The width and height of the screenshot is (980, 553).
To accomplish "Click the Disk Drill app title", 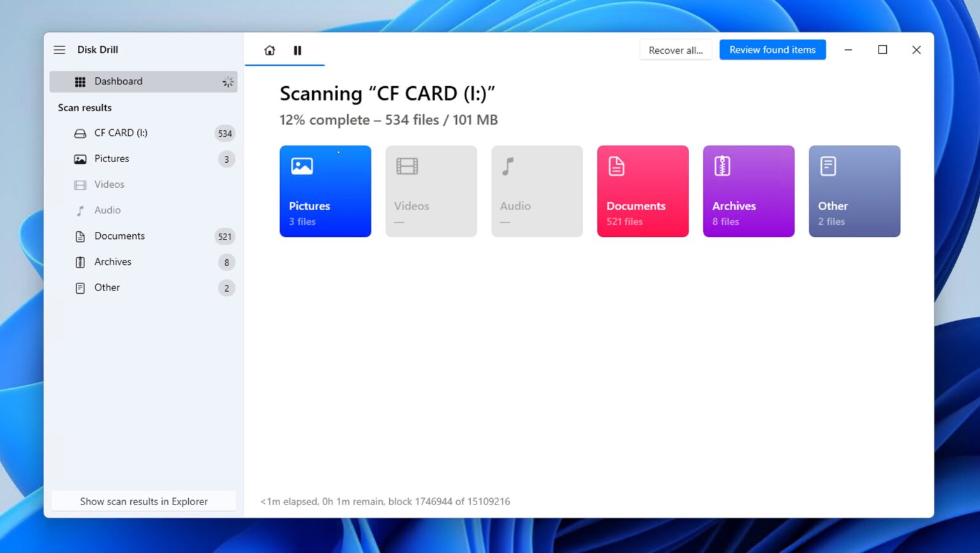I will [98, 50].
